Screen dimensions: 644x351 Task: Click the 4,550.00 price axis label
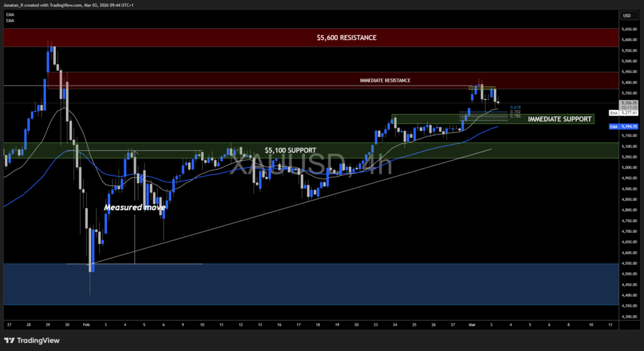click(629, 264)
